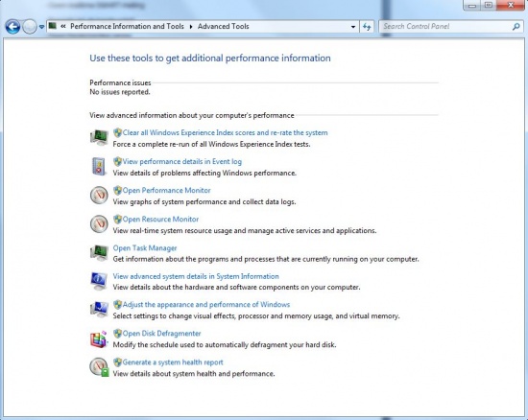Click the magnifier search icon in Search Control Panel
The height and width of the screenshot is (420, 528).
click(516, 27)
